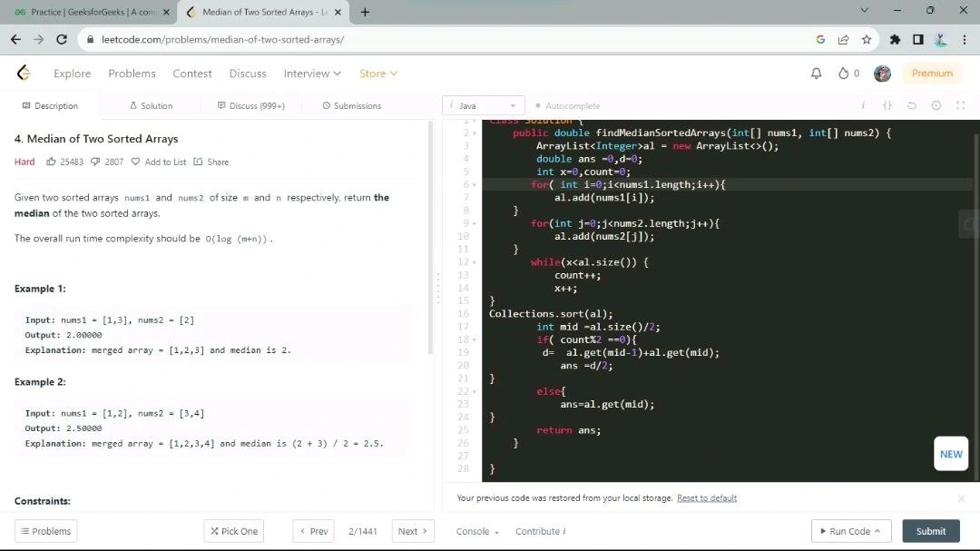980x551 pixels.
Task: Click the Run Code button
Action: (x=850, y=531)
